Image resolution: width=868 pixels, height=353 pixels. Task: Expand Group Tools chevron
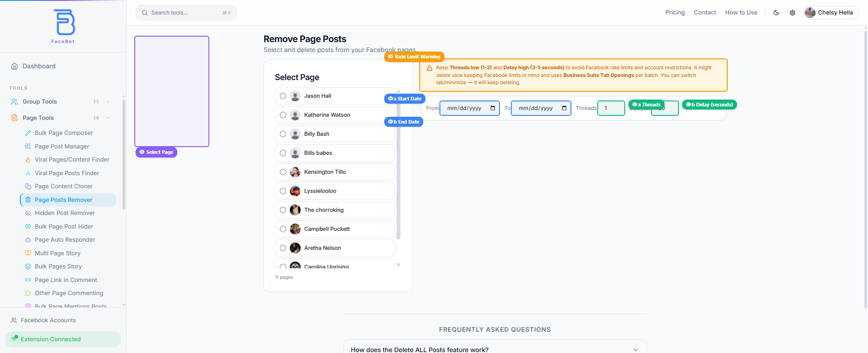click(x=108, y=102)
